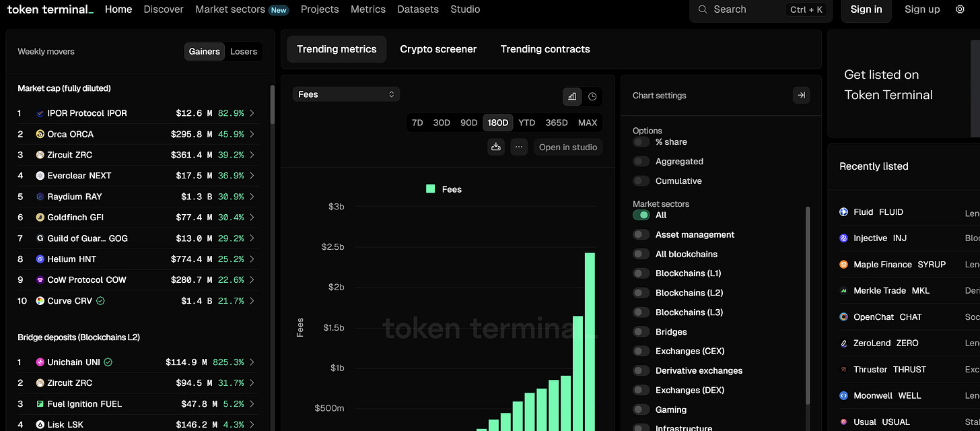Click the Moonwell WELL logo icon

point(843,396)
